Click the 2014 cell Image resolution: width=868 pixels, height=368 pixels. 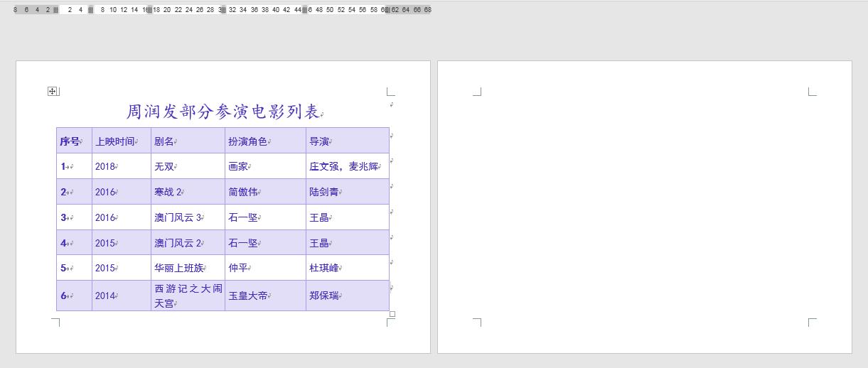(x=121, y=296)
